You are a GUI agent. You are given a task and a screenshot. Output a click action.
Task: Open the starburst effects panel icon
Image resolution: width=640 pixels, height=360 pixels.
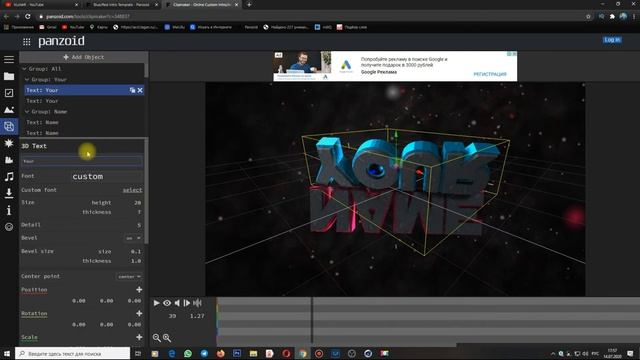[x=9, y=143]
